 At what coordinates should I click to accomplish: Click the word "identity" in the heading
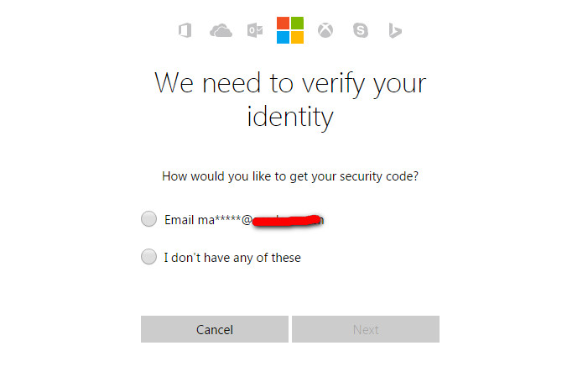(290, 116)
